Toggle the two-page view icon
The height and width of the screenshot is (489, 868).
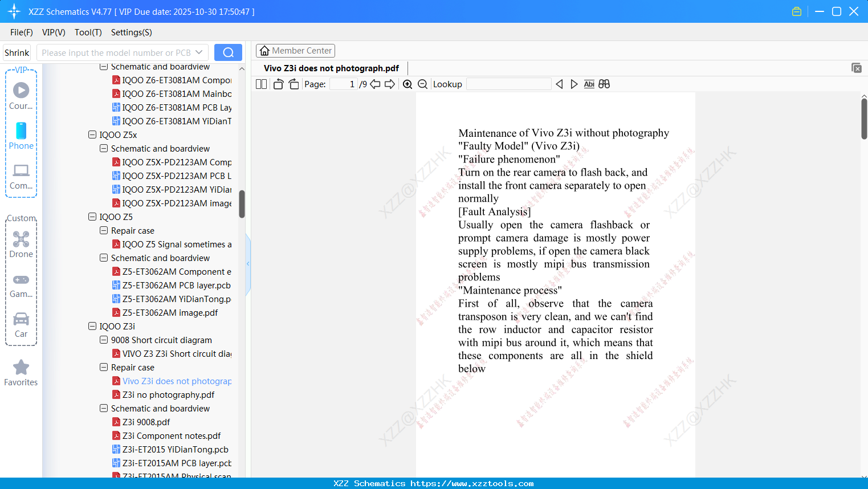click(x=262, y=84)
